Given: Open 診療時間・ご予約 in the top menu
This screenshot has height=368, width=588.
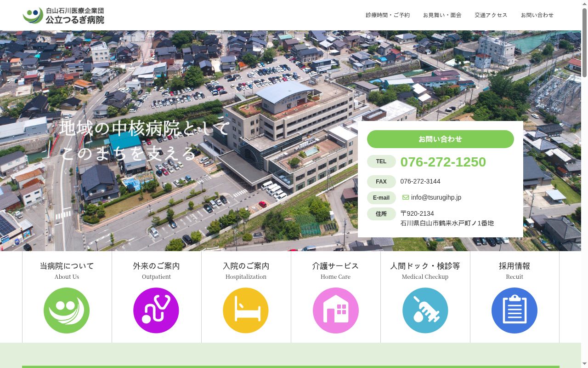Looking at the screenshot, I should pyautogui.click(x=388, y=15).
